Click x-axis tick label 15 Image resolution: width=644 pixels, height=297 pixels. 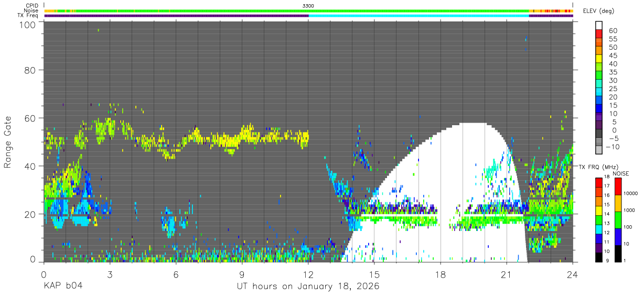[374, 274]
